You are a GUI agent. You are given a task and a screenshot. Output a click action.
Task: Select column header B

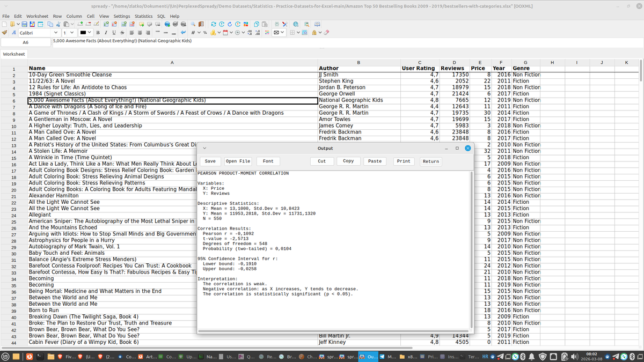[x=358, y=63]
